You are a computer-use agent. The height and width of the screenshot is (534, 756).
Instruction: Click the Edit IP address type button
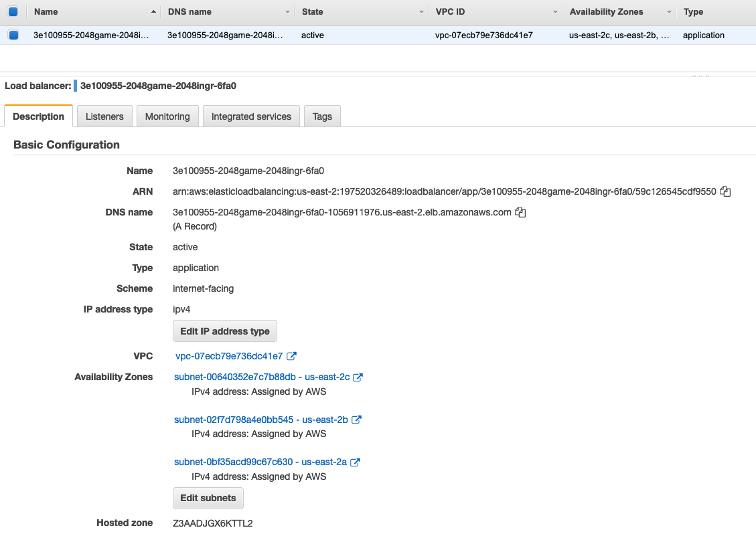coord(224,331)
